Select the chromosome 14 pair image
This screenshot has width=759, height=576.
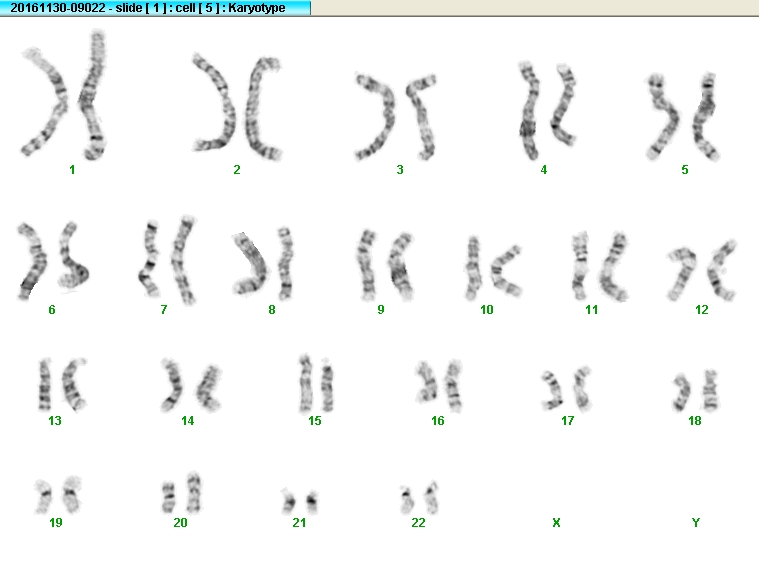191,385
